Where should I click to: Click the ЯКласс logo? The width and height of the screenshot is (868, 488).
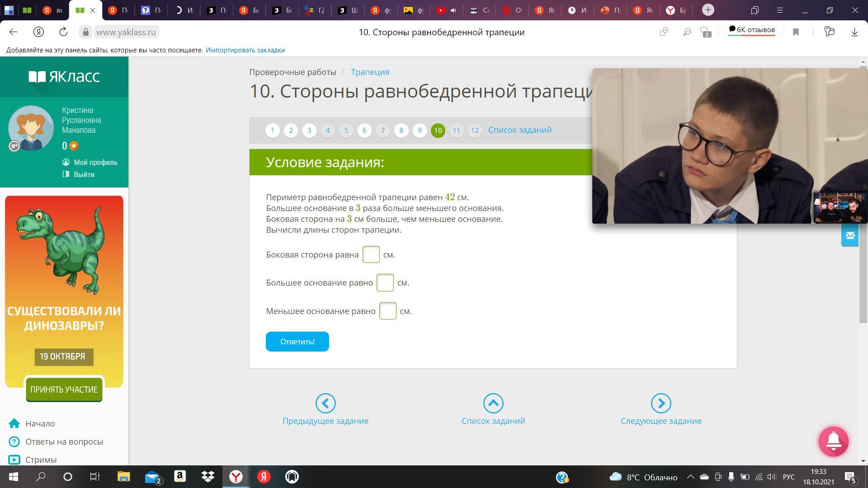click(64, 77)
